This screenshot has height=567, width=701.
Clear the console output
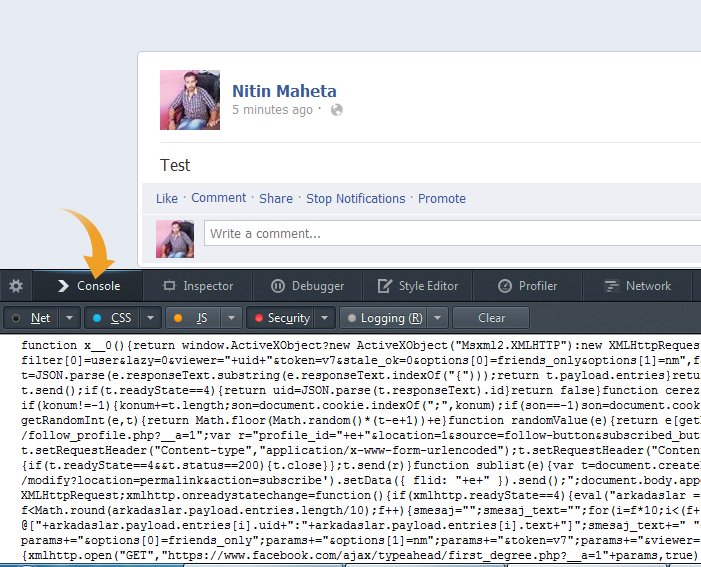[491, 318]
